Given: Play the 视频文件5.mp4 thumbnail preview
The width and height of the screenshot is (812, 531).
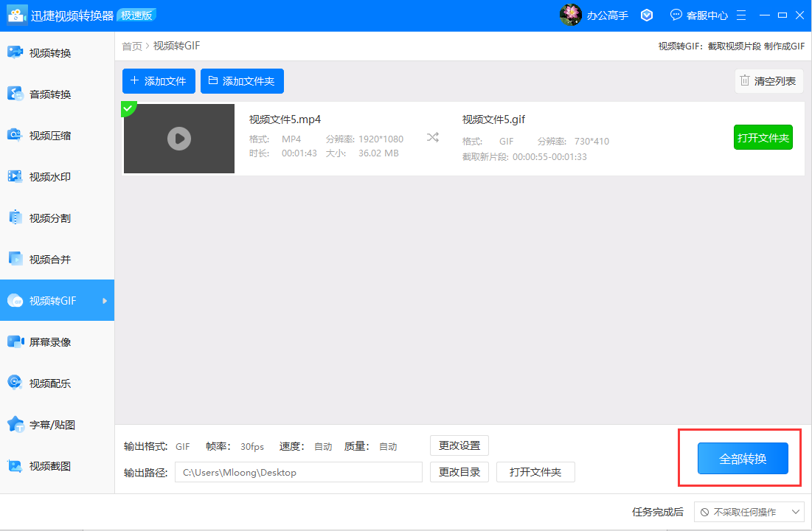Looking at the screenshot, I should click(x=179, y=138).
